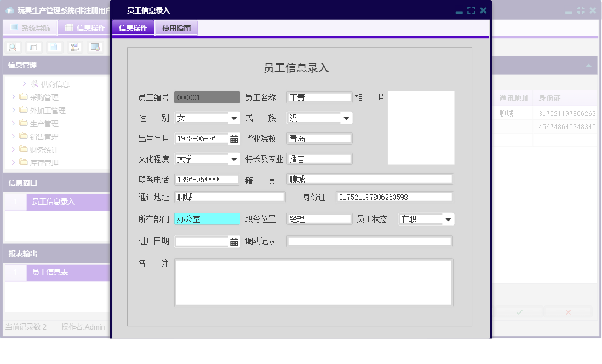The height and width of the screenshot is (364, 602).
Task: Click the green checkmark confirm icon
Action: [518, 312]
